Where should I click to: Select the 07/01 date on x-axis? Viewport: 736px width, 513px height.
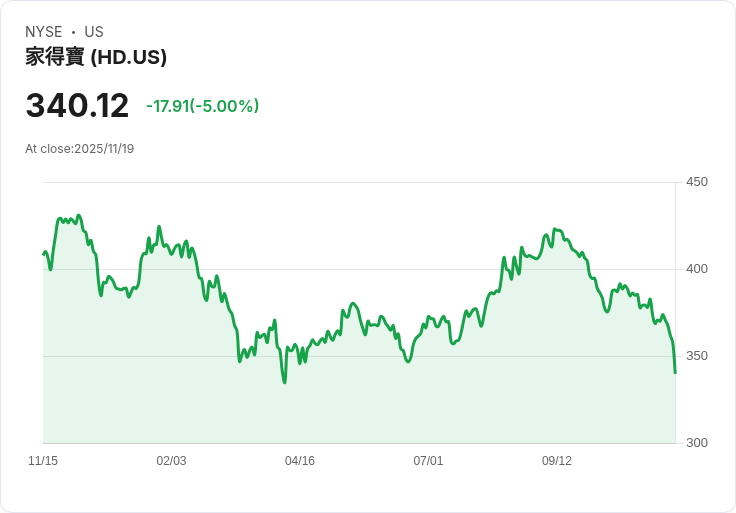428,461
